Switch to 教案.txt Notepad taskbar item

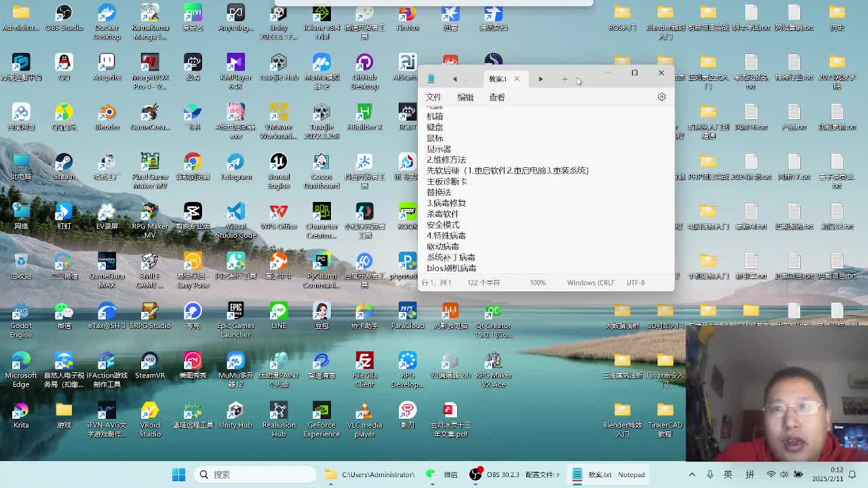(x=608, y=474)
